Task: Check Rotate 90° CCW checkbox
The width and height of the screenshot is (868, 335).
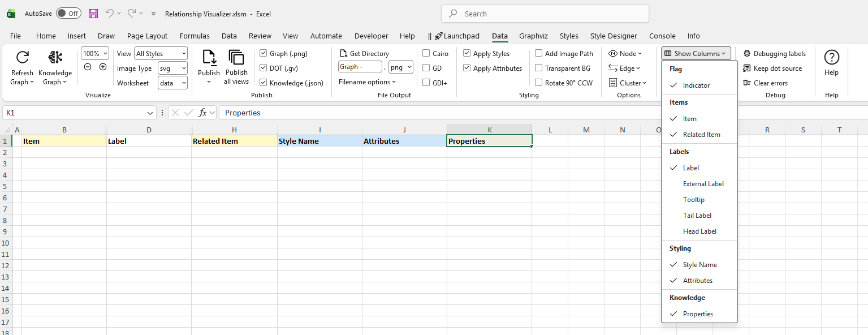Action: pyautogui.click(x=539, y=83)
